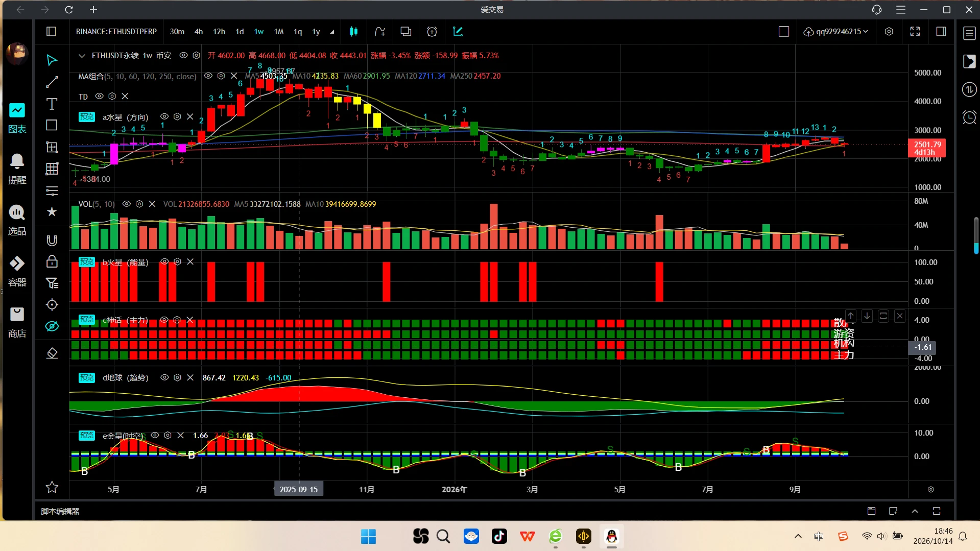Viewport: 980px width, 551px height.
Task: Expand the 脚本编辑器 panel upward
Action: [915, 511]
